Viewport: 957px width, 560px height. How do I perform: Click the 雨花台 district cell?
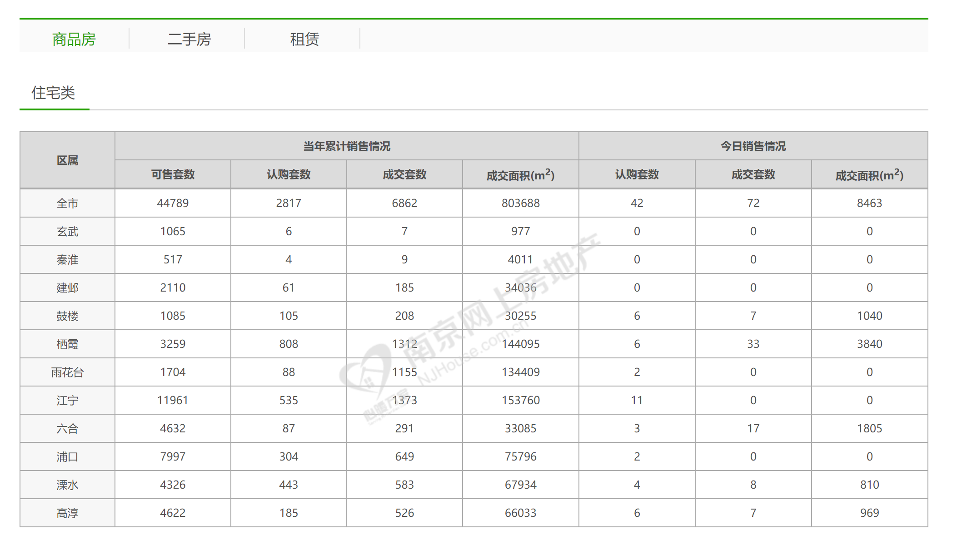67,372
